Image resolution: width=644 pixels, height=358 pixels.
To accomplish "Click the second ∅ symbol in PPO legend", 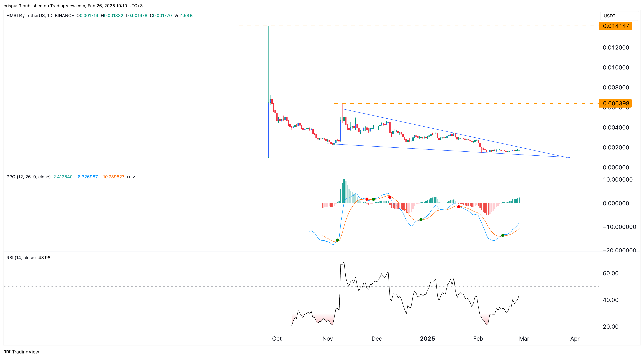I will tap(134, 177).
